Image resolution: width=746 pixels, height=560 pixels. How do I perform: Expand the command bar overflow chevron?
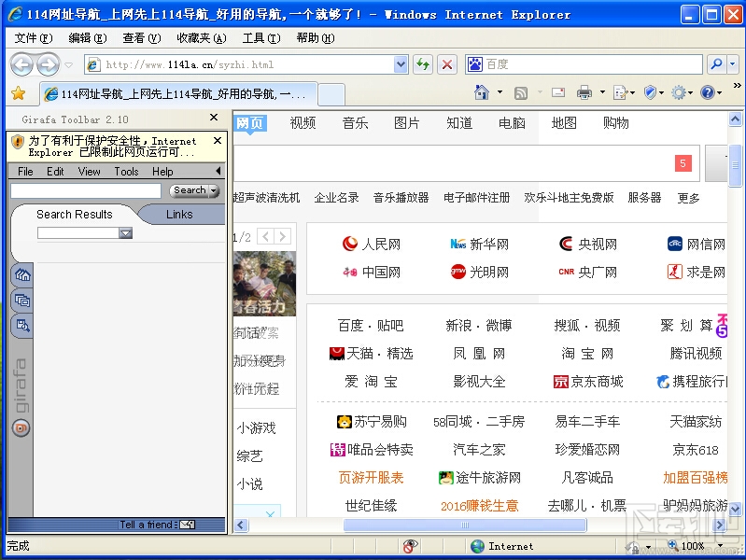click(737, 85)
